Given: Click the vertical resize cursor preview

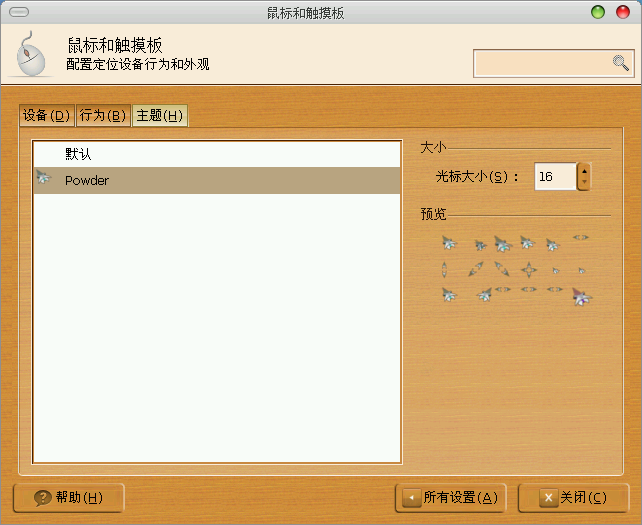Looking at the screenshot, I should click(x=444, y=270).
